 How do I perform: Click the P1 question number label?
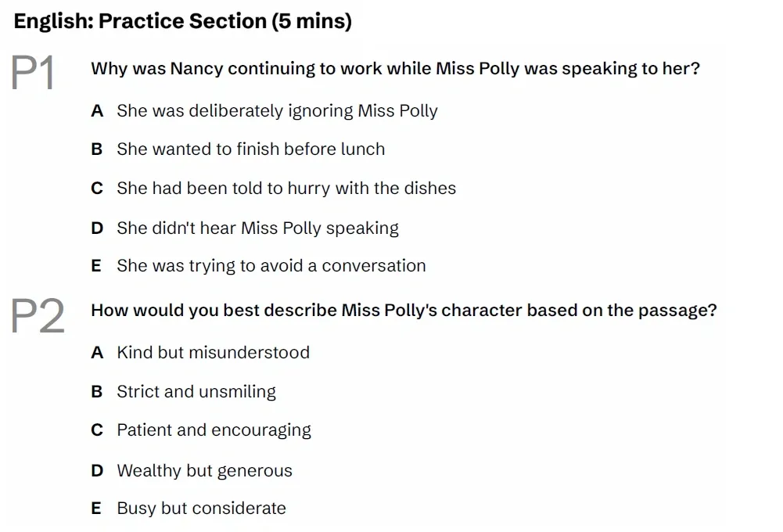click(x=34, y=74)
